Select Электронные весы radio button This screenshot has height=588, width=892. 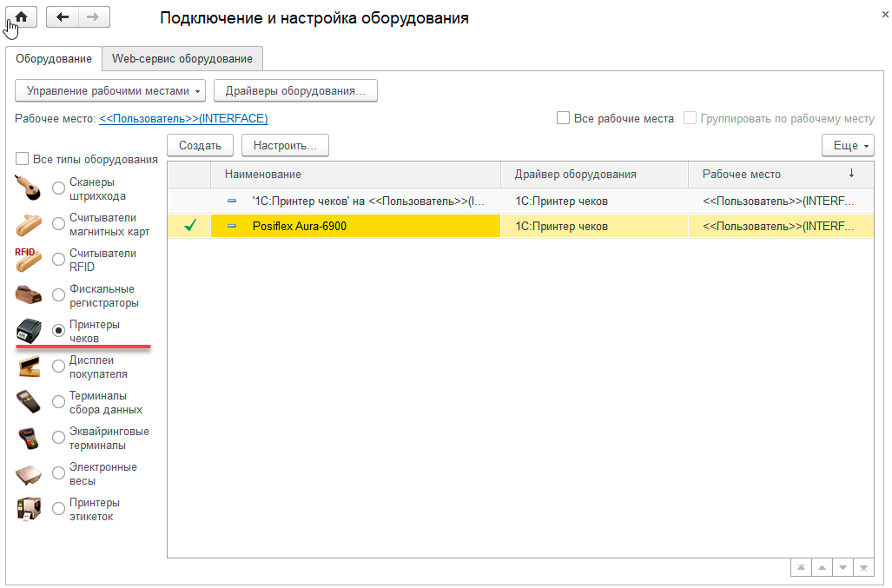click(x=58, y=473)
